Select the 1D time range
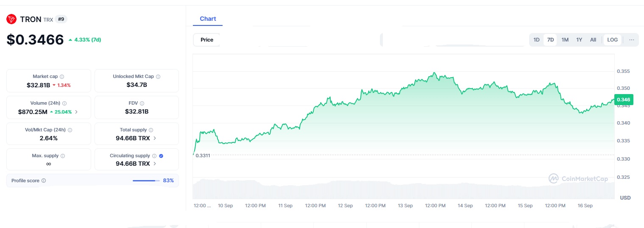The width and height of the screenshot is (644, 228). point(536,40)
